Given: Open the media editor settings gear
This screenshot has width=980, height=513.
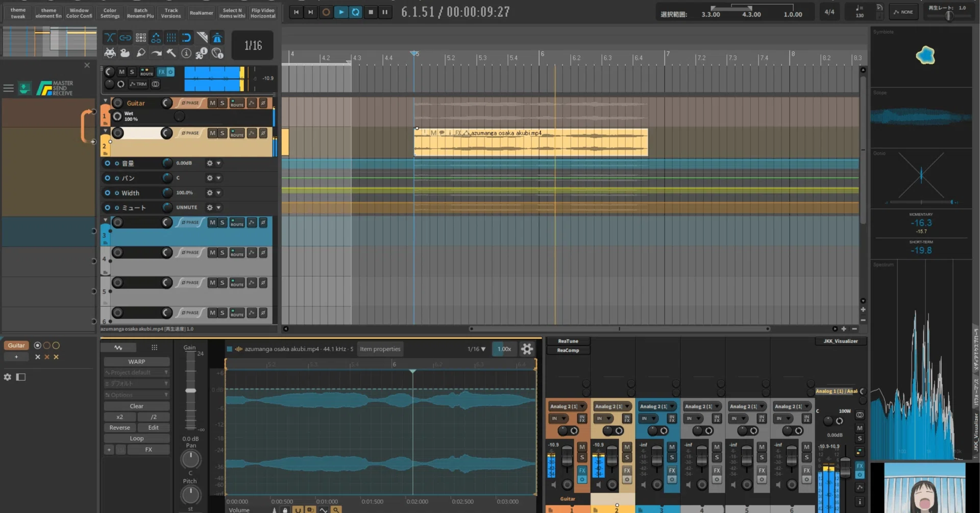Looking at the screenshot, I should 527,349.
